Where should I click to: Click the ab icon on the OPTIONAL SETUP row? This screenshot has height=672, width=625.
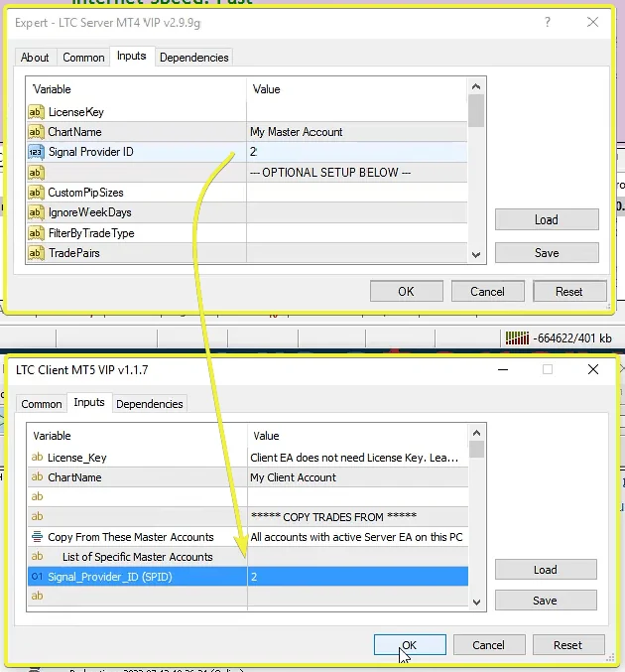(x=36, y=173)
